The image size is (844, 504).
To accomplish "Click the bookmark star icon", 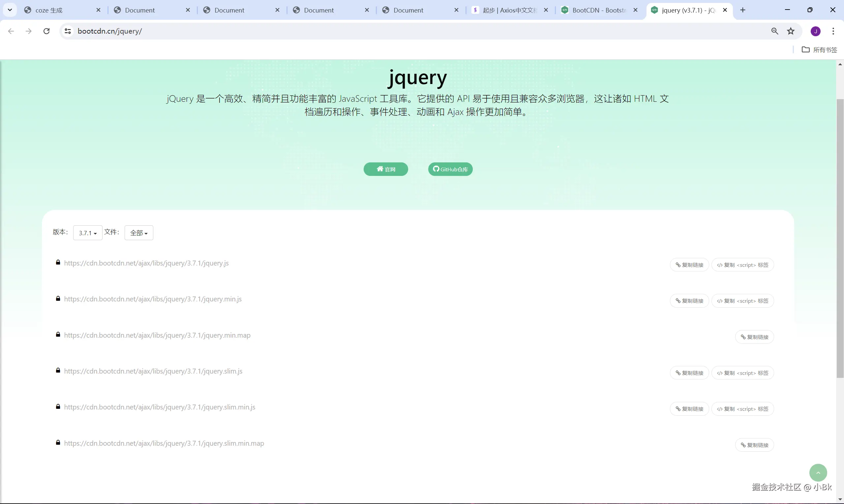I will [x=791, y=31].
